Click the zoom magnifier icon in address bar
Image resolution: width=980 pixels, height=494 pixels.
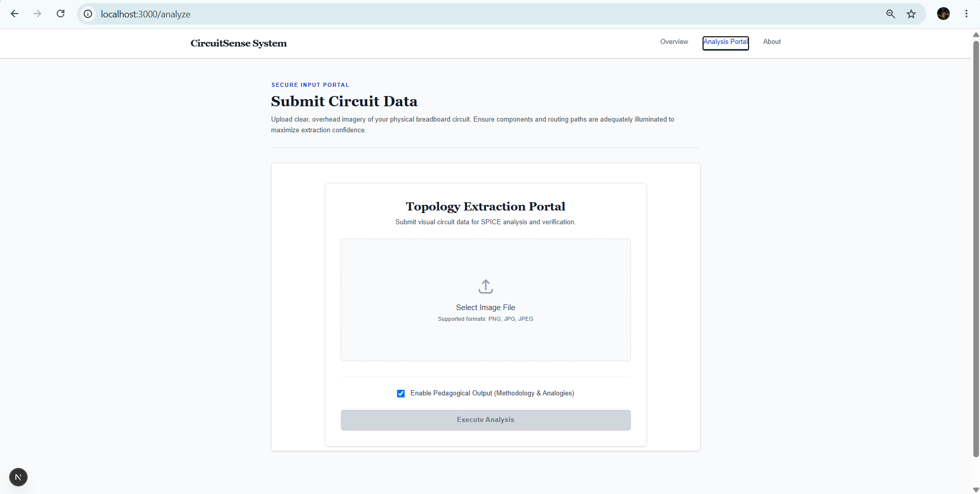pyautogui.click(x=891, y=14)
